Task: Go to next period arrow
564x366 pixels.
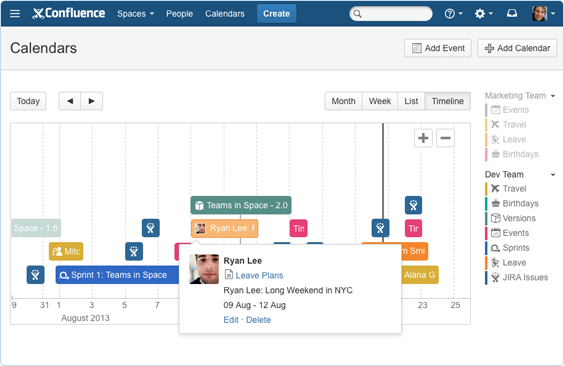Action: pos(92,101)
